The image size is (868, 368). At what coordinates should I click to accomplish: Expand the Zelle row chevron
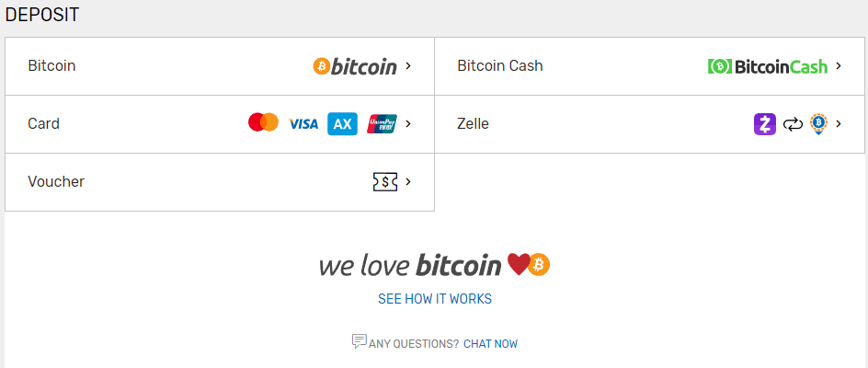pyautogui.click(x=839, y=124)
